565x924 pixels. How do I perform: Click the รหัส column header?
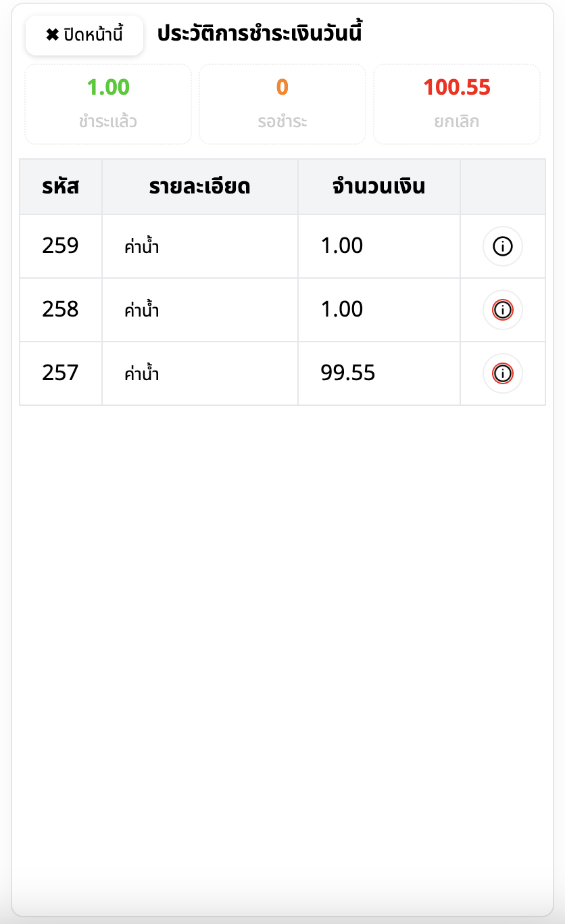(x=61, y=187)
